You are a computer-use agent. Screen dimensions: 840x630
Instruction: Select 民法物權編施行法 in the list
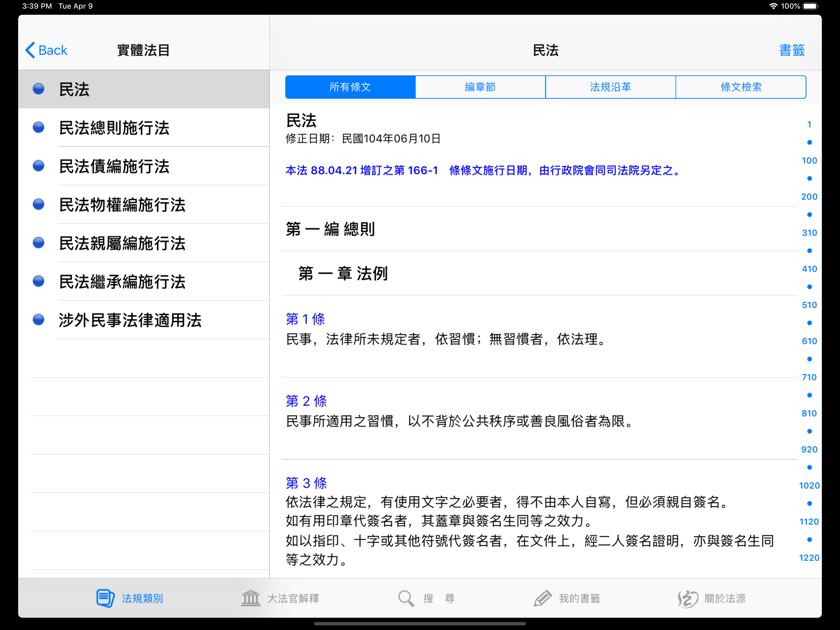tap(144, 205)
